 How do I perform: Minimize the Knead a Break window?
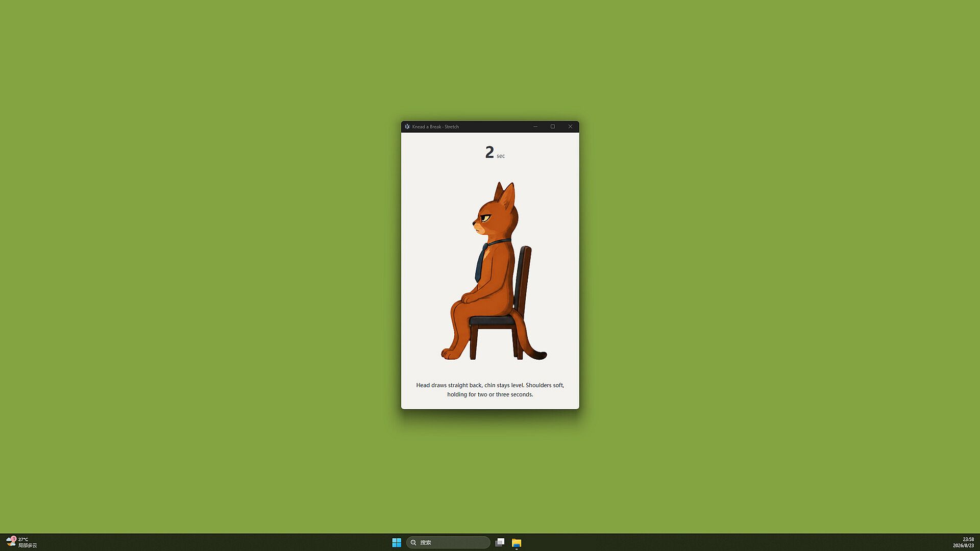535,127
